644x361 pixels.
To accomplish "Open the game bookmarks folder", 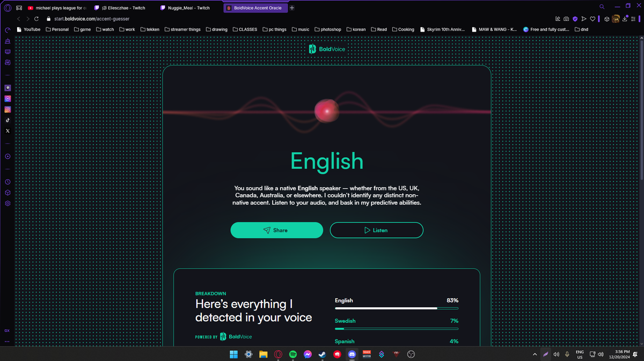I will (x=83, y=30).
